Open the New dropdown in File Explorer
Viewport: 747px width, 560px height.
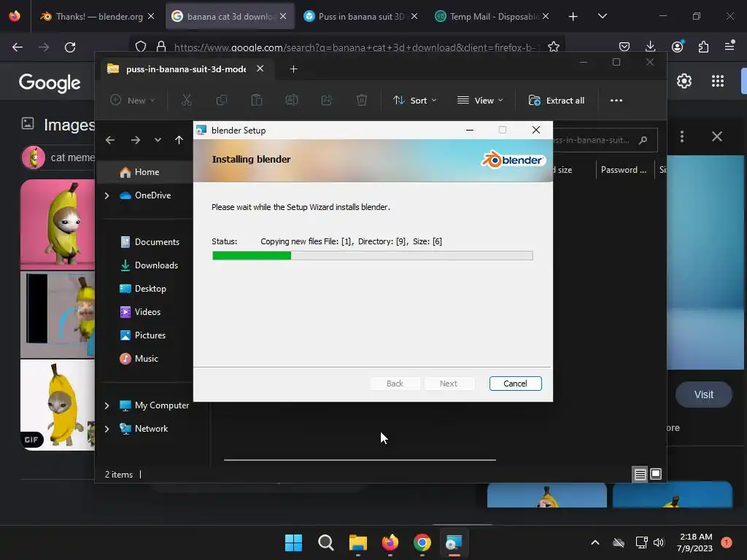pyautogui.click(x=133, y=101)
